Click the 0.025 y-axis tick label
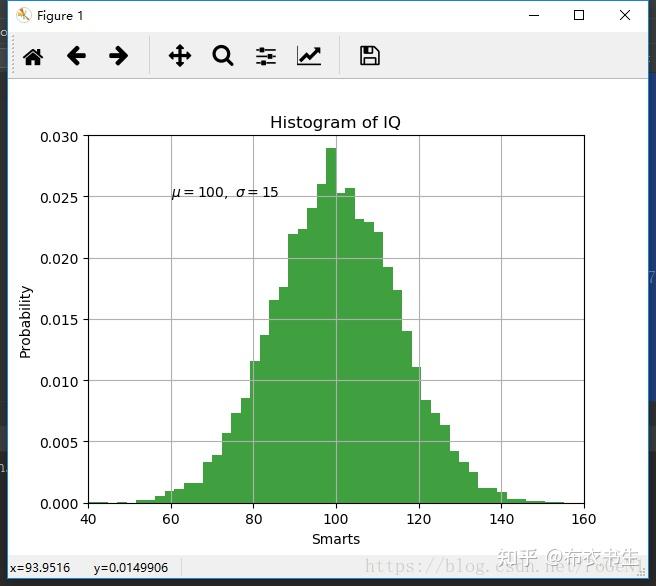Screen dimensions: 656x586 (x=59, y=198)
